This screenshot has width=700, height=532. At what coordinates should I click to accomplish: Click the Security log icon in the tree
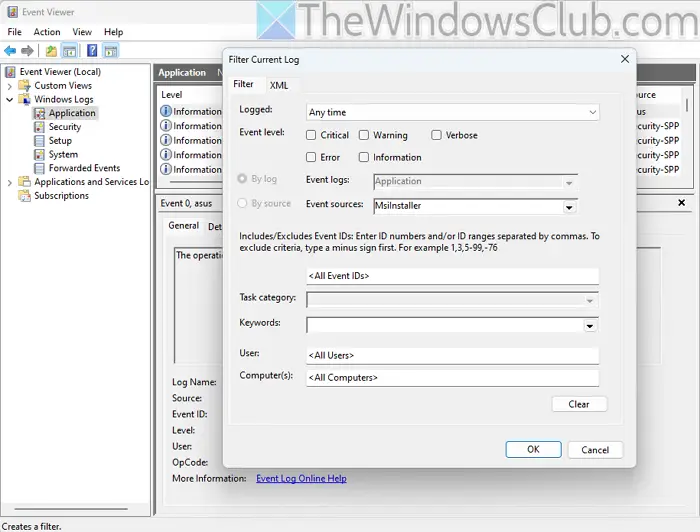[x=40, y=127]
